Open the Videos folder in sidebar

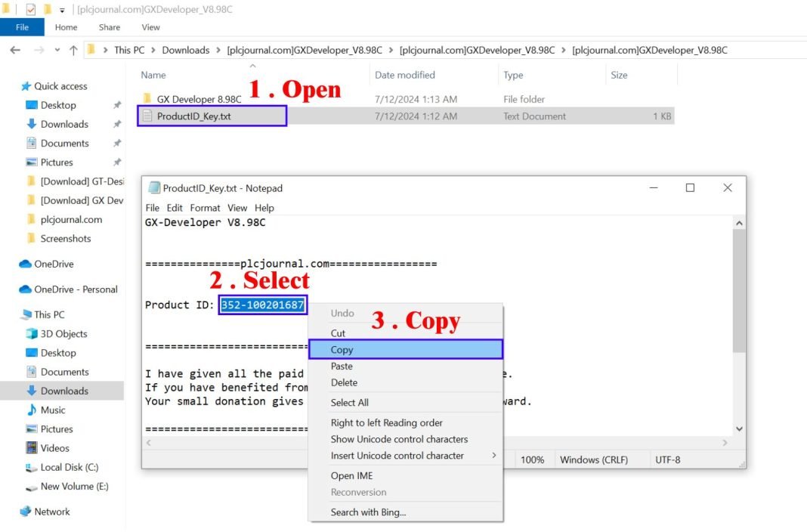[54, 448]
